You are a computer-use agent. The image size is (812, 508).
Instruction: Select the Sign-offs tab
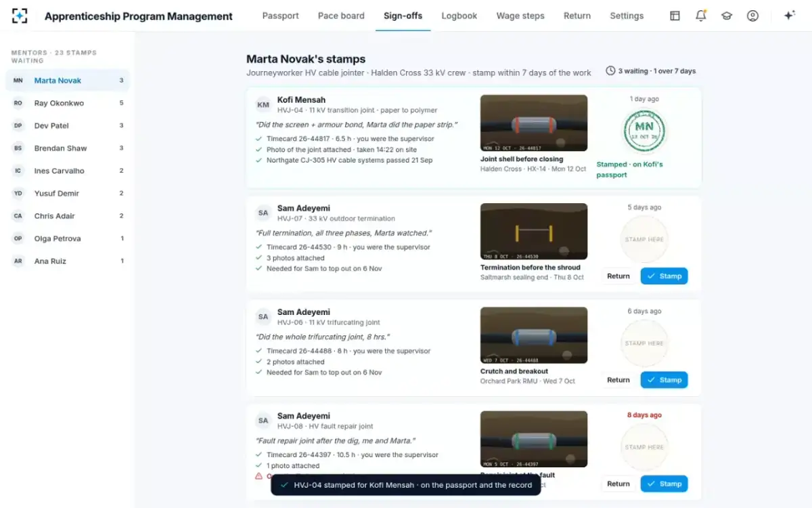[403, 16]
